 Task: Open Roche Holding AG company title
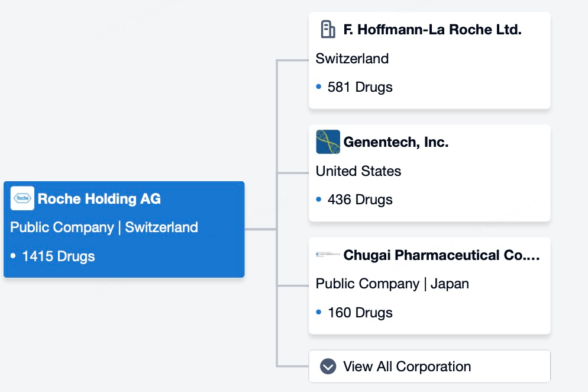pyautogui.click(x=99, y=199)
